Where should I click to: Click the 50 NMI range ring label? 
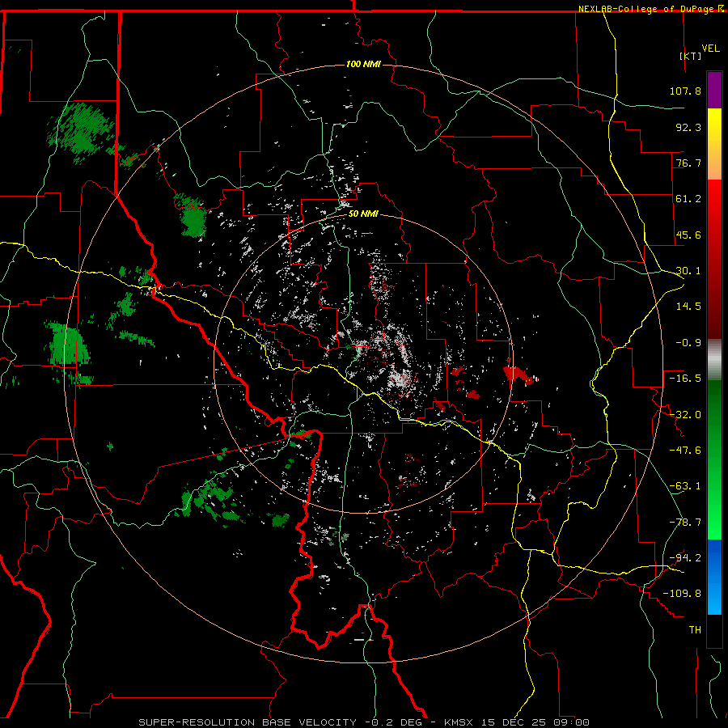tap(363, 214)
